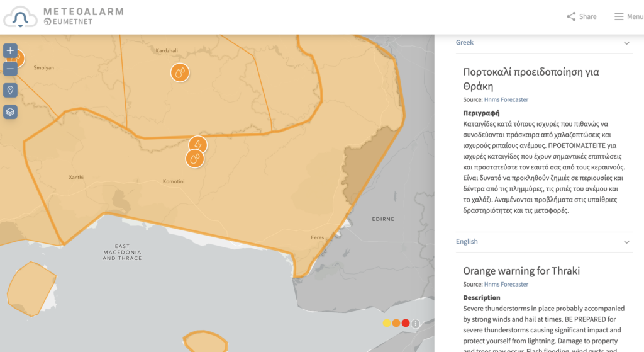The width and height of the screenshot is (644, 352).
Task: Click the yellow warning level dot
Action: click(x=387, y=323)
